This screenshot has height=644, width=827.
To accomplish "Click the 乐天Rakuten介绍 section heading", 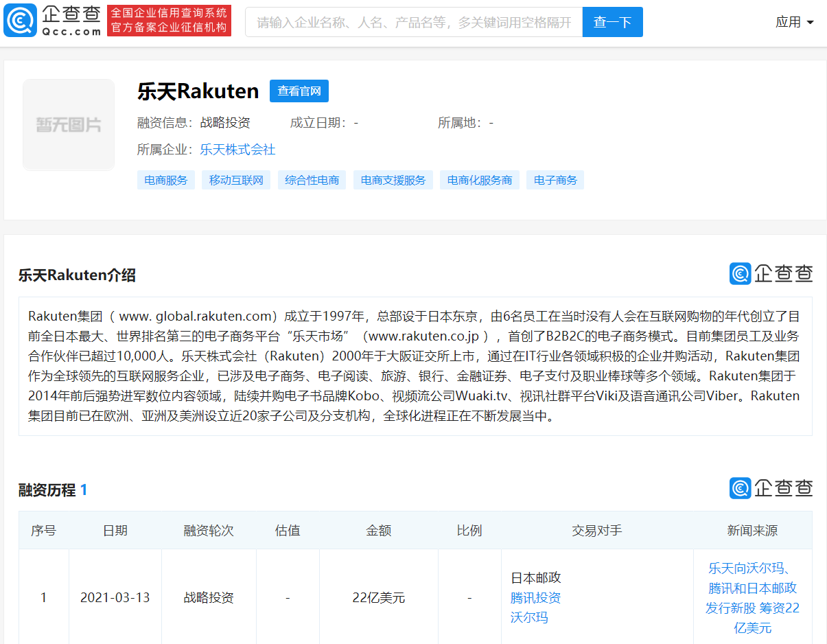I will click(x=77, y=275).
